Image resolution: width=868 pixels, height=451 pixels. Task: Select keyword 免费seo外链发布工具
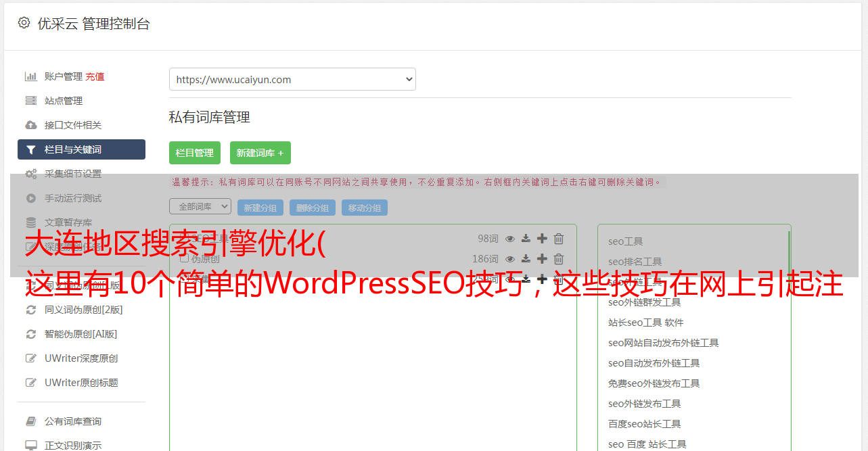pos(654,383)
